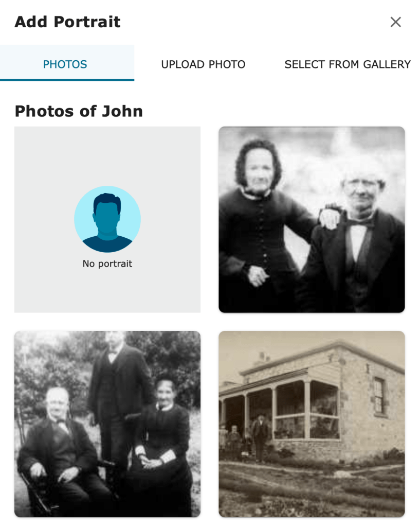Pick the three-person garden photo

107,424
